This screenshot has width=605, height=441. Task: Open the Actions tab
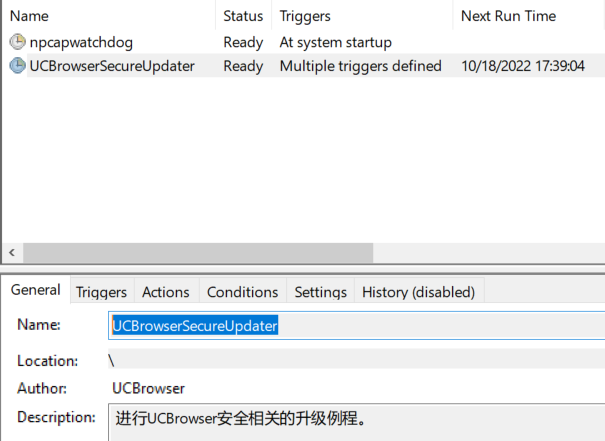(x=166, y=292)
